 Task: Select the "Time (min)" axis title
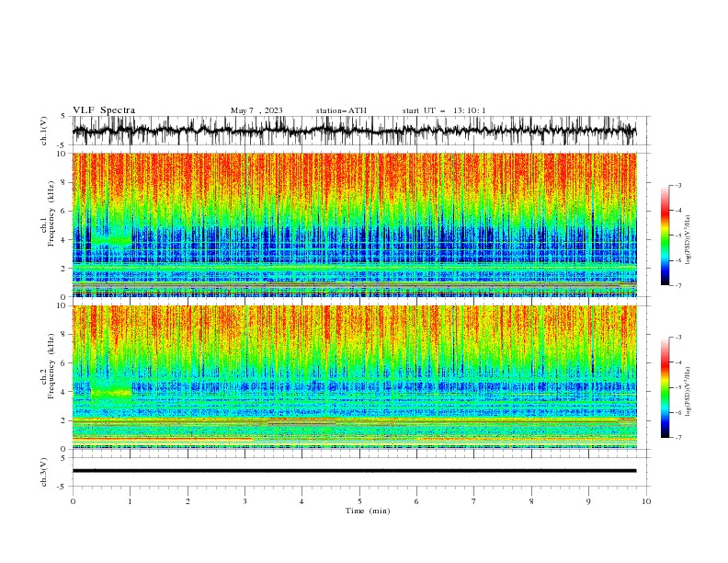(368, 511)
